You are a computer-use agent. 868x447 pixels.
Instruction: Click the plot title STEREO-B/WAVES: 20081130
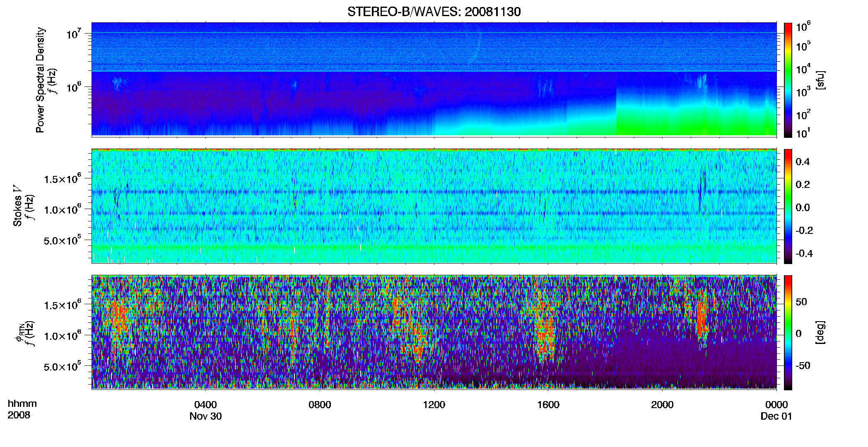434,12
